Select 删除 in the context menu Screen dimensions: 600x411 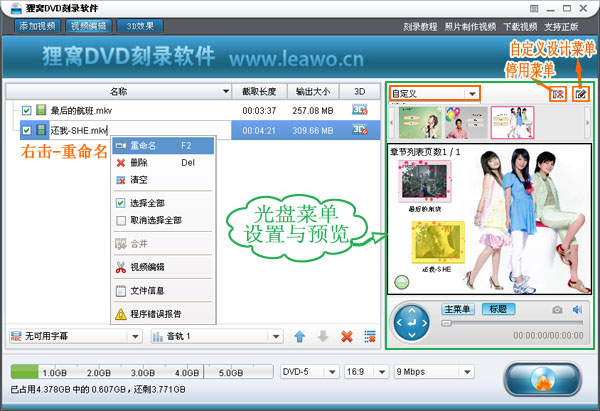163,163
